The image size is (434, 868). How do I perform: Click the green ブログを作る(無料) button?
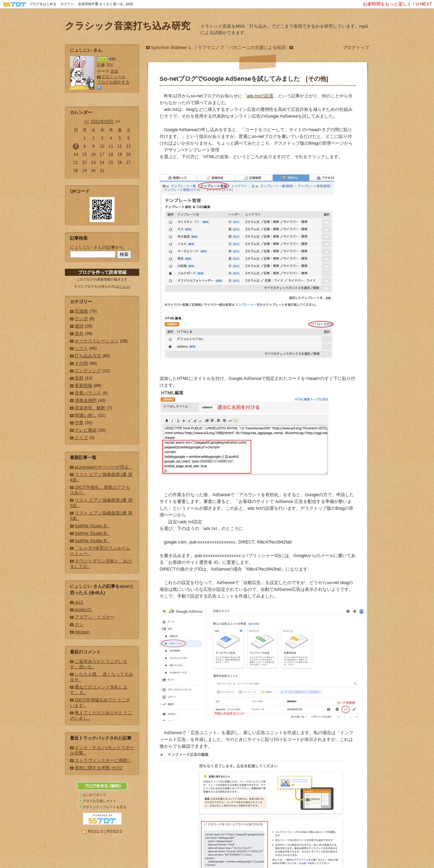tap(102, 786)
